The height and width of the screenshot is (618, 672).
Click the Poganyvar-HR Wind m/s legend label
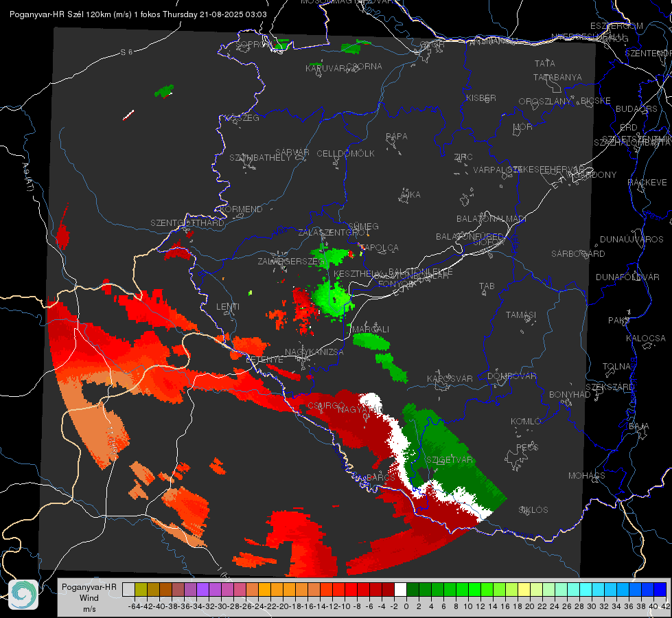pos(89,598)
